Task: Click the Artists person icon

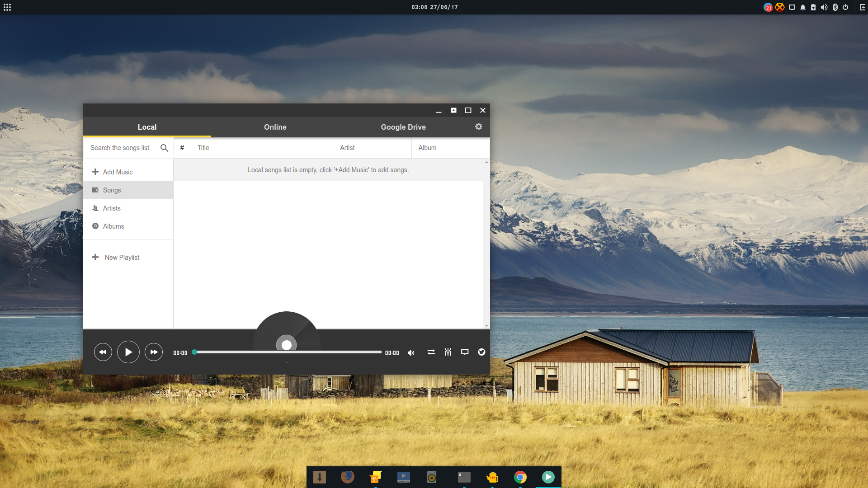Action: coord(95,208)
